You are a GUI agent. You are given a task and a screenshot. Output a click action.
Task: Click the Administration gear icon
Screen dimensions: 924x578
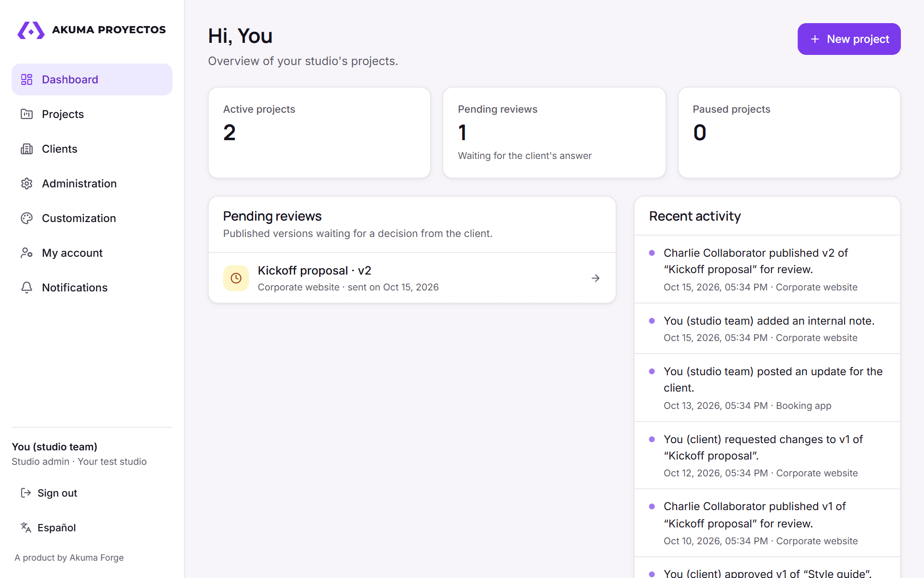pyautogui.click(x=26, y=184)
